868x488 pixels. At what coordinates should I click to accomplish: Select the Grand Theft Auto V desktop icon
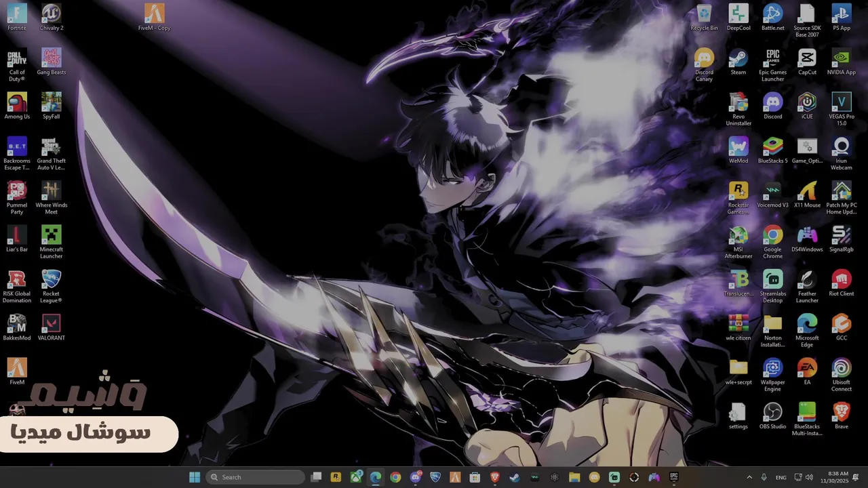click(x=52, y=154)
